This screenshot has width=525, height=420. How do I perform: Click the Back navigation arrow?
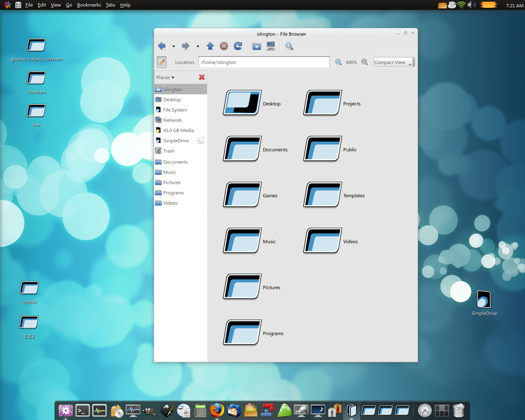tap(162, 46)
